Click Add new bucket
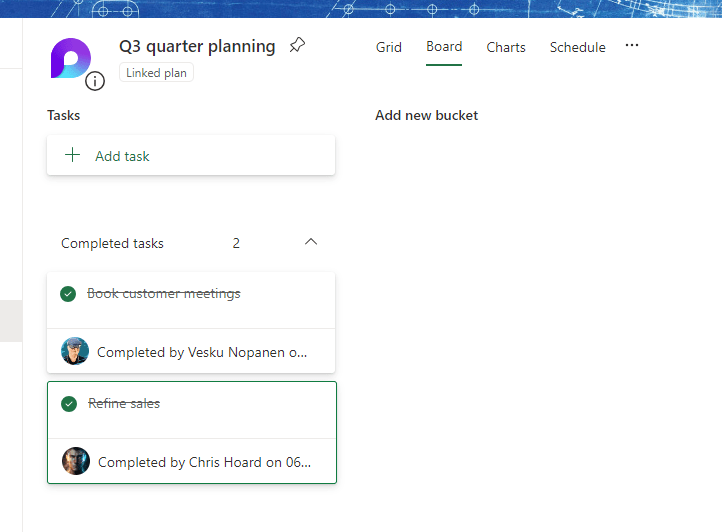 click(426, 116)
